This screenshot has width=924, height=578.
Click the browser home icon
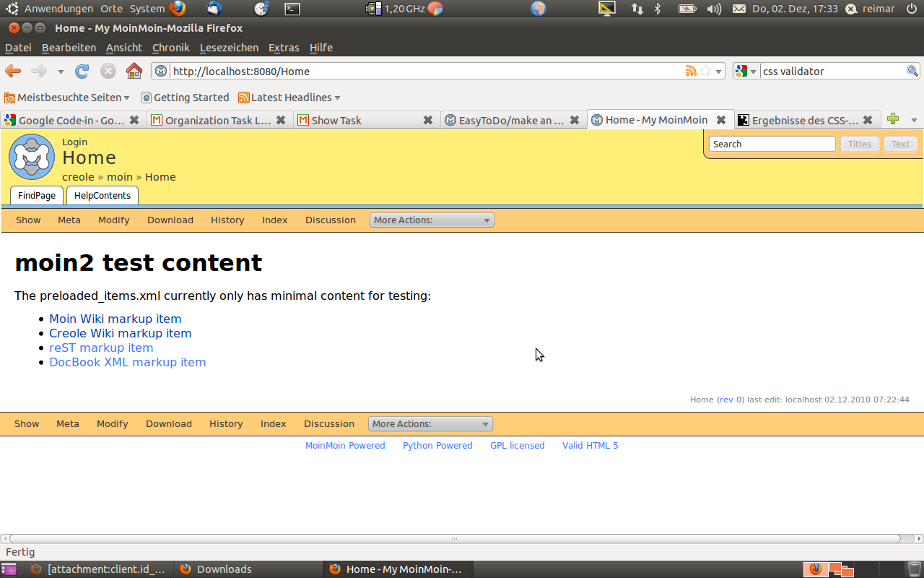click(134, 71)
